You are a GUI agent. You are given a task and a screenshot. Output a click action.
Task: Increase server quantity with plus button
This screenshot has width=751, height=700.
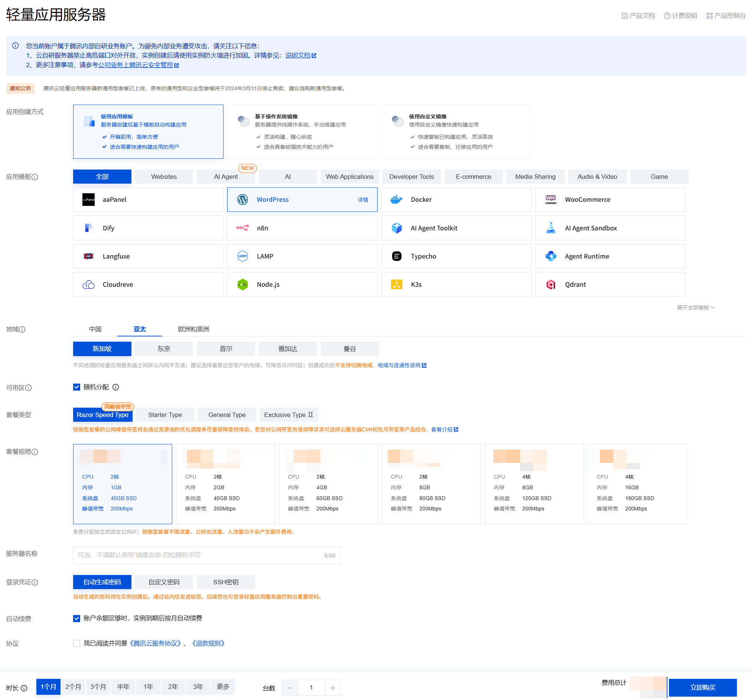coord(332,687)
